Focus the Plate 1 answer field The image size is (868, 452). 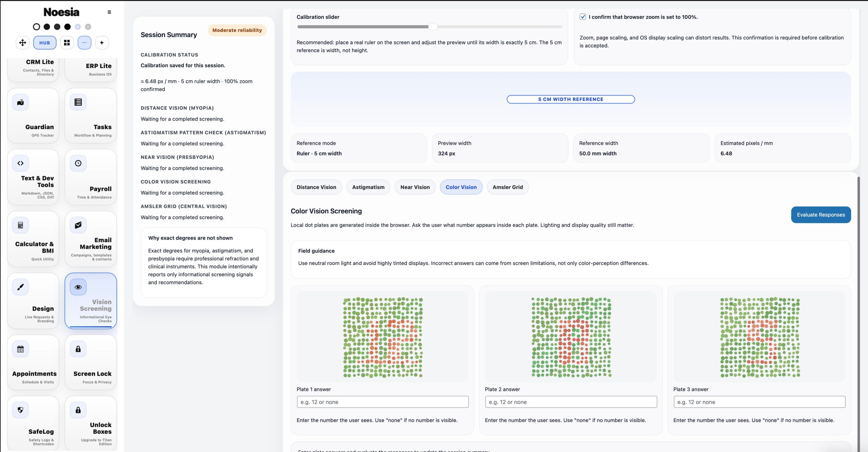(382, 402)
